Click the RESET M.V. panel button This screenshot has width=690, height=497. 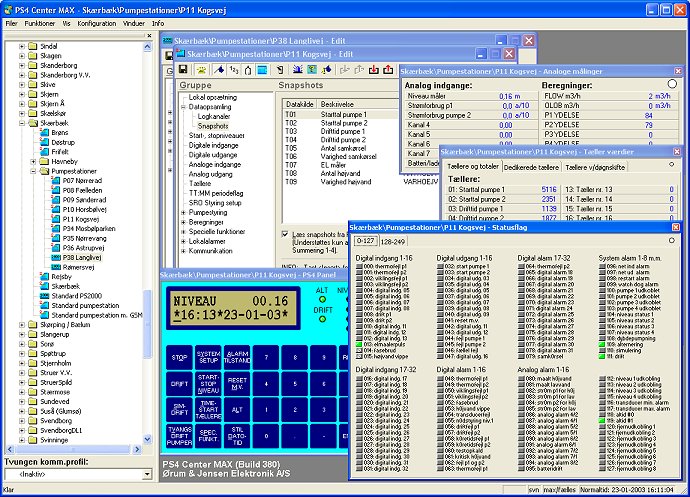point(237,383)
